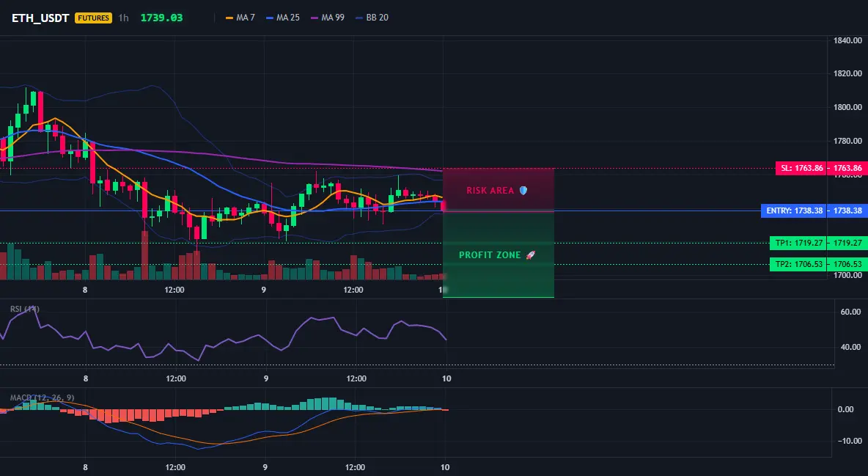Click the 60.00 RSI axis label

coord(850,312)
